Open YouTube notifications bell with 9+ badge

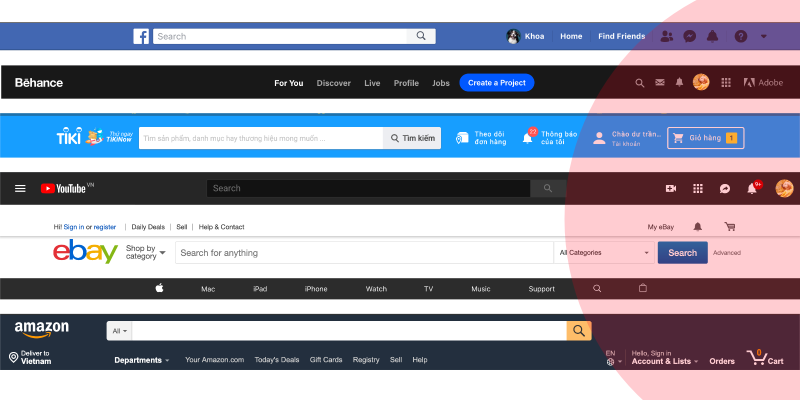tap(754, 188)
